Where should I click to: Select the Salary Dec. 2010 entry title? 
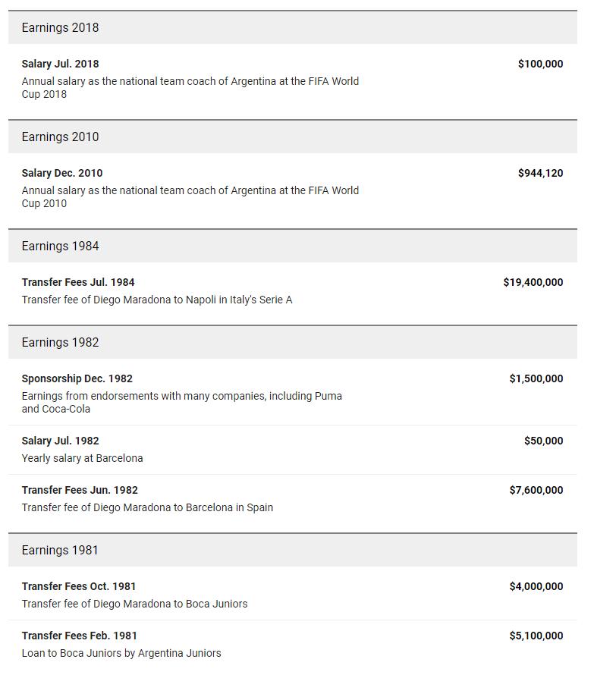click(x=62, y=173)
